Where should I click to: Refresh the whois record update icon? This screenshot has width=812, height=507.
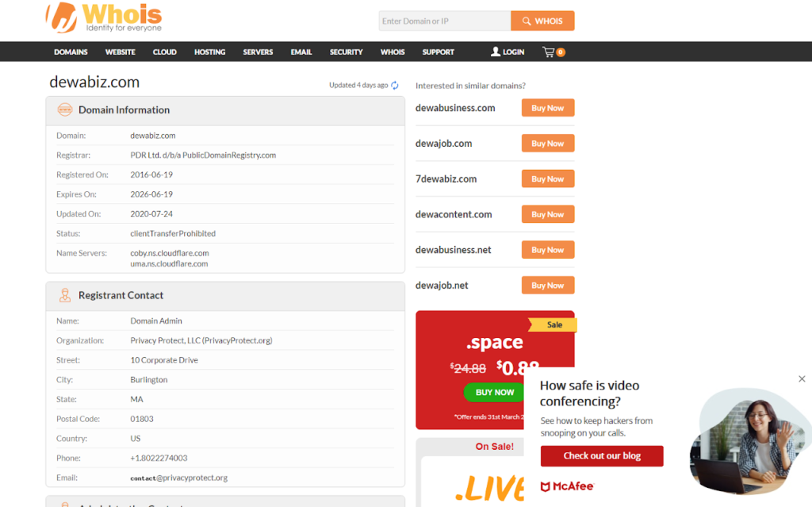point(394,85)
